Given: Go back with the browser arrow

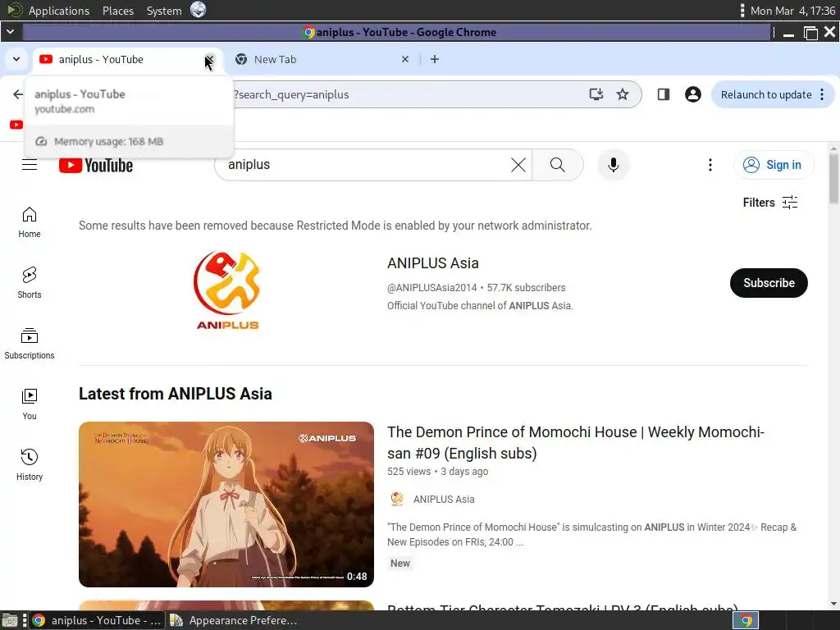Looking at the screenshot, I should tap(18, 95).
